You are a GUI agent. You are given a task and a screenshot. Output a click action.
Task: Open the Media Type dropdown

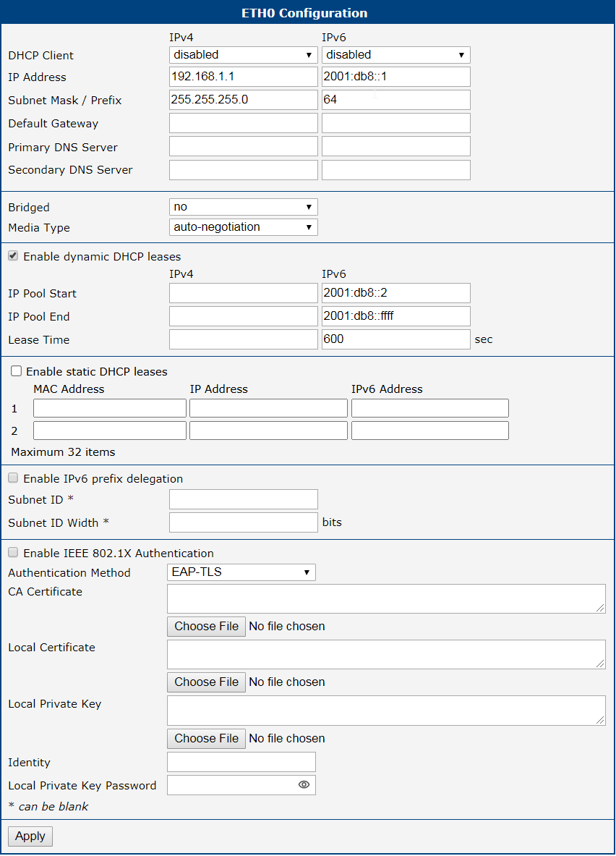(244, 227)
